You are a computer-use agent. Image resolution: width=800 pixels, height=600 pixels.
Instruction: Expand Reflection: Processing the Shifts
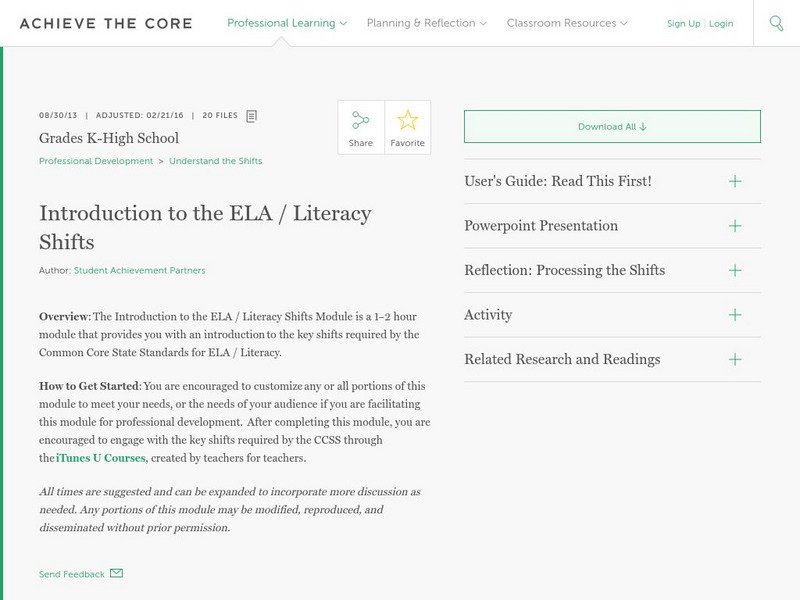[734, 270]
